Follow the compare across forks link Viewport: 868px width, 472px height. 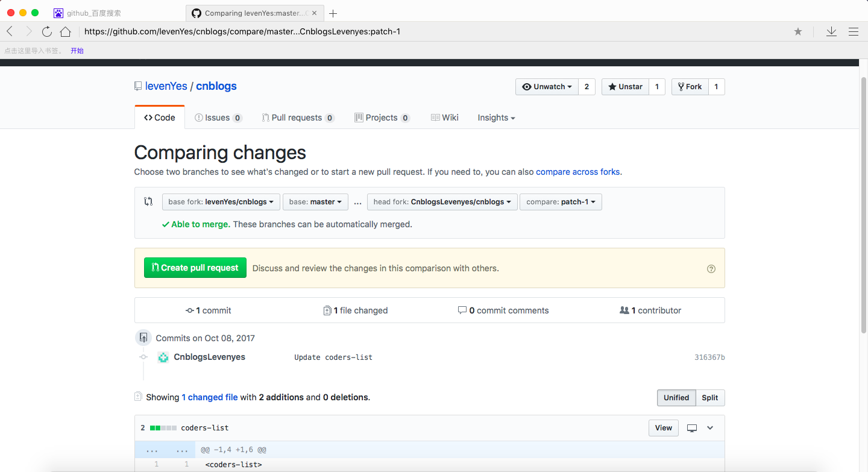(577, 172)
